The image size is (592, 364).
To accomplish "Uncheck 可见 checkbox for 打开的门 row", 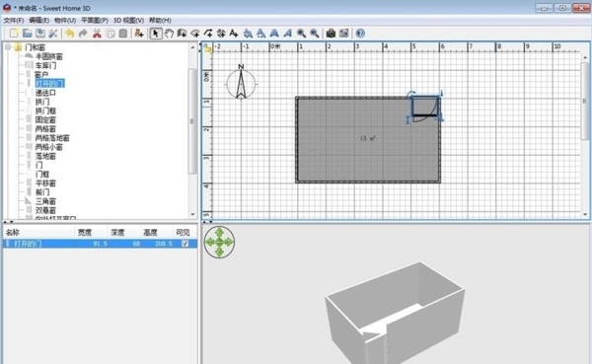I will (x=185, y=244).
